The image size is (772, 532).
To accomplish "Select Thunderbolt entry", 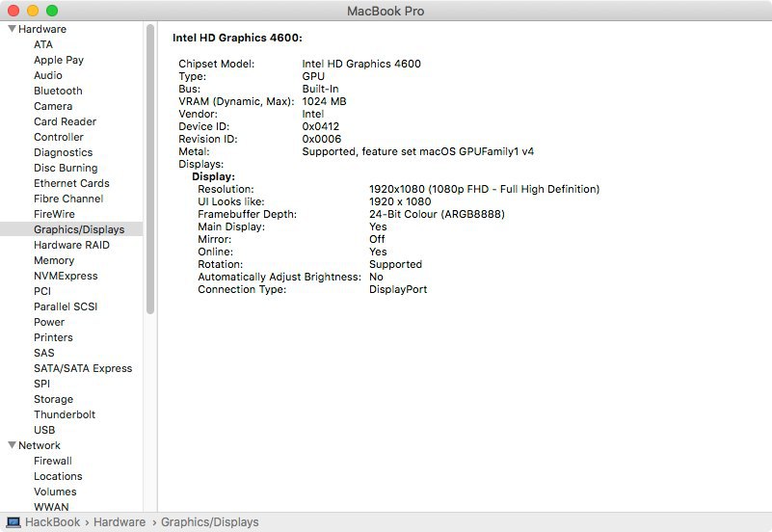I will [65, 414].
